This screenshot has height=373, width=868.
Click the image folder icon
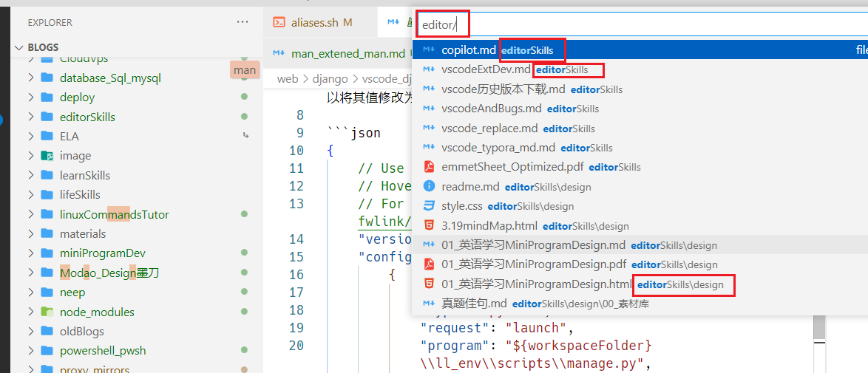click(47, 156)
